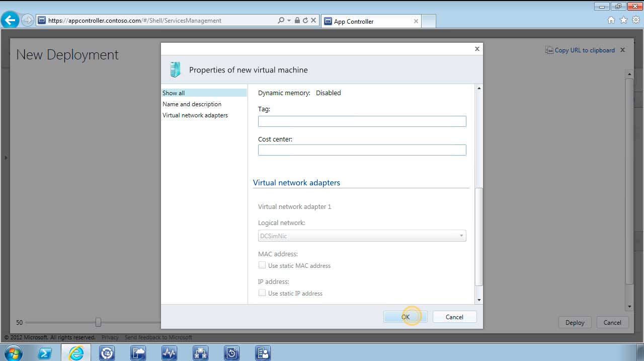Click the page scrollbar down arrow
The width and height of the screenshot is (644, 361).
pos(629,307)
